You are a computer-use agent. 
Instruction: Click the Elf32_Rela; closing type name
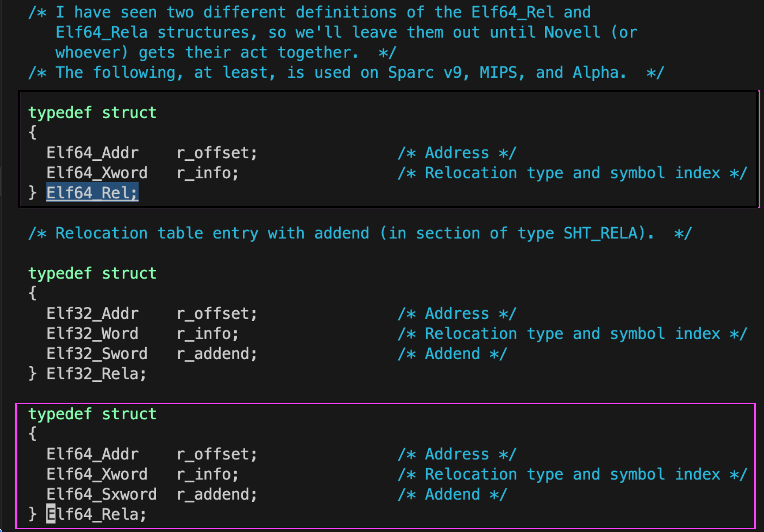pos(96,374)
